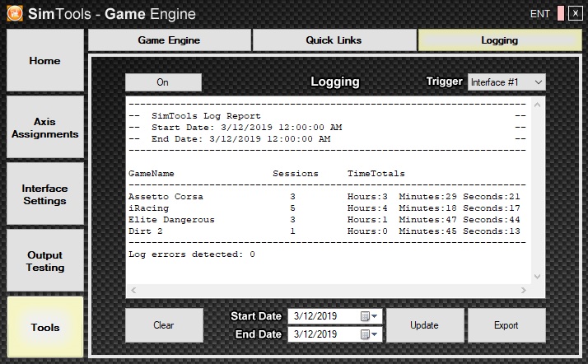
Task: Select the Logging tab
Action: tap(500, 40)
